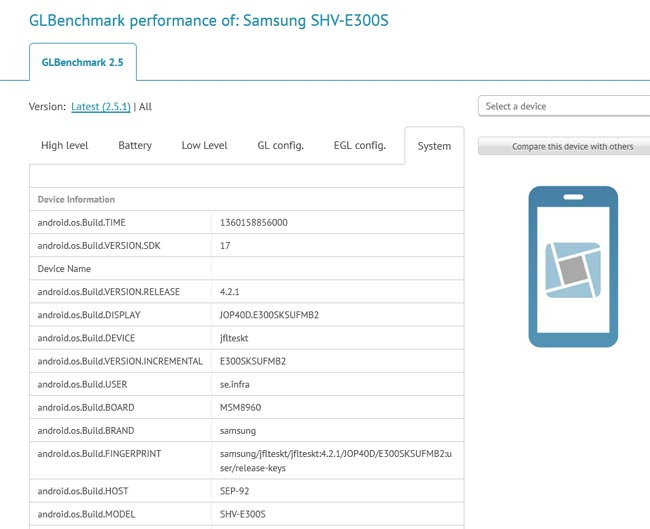This screenshot has height=529, width=650.
Task: Click the Latest (2.5.1) version link
Action: click(x=101, y=107)
